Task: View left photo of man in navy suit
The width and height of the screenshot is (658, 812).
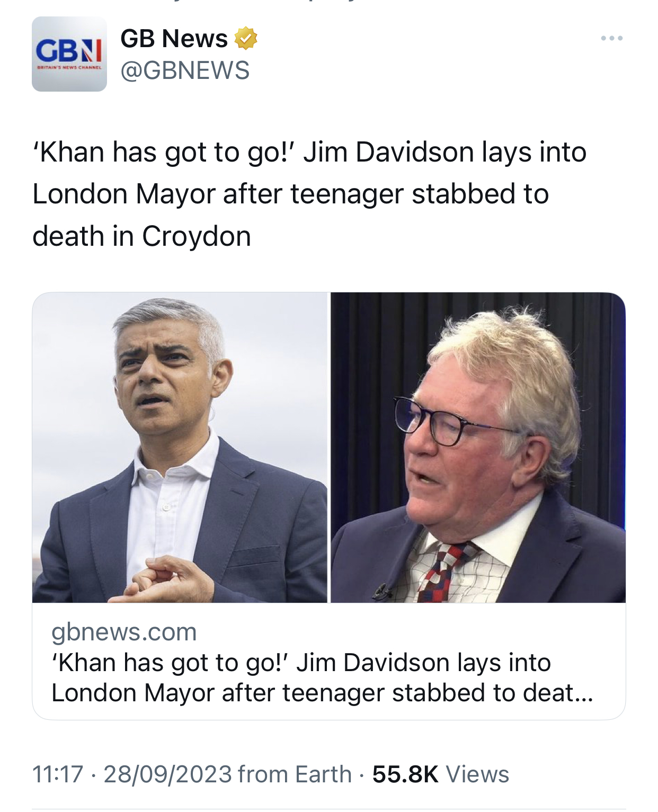Action: pyautogui.click(x=180, y=448)
